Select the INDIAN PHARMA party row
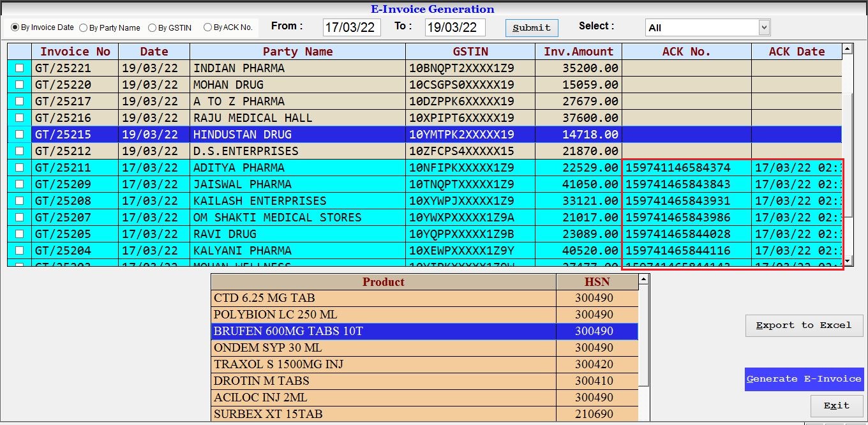The image size is (868, 425). click(x=424, y=68)
